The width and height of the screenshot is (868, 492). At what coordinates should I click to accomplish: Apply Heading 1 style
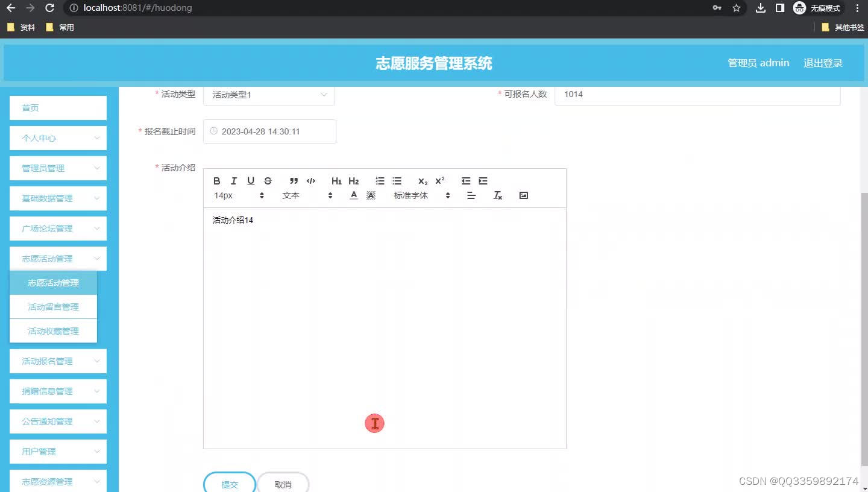(336, 181)
